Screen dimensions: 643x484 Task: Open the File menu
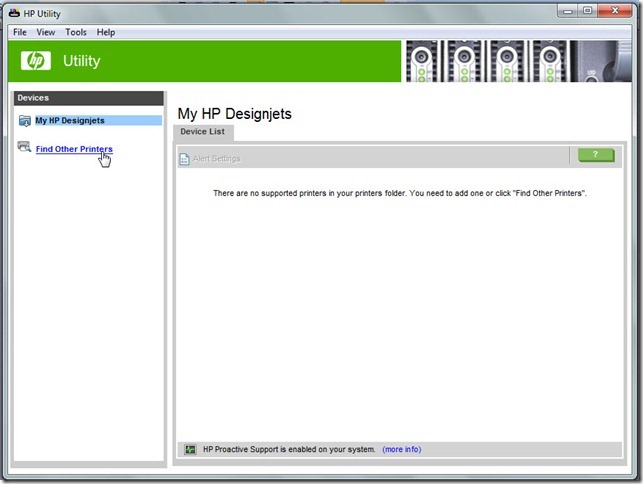tap(20, 32)
